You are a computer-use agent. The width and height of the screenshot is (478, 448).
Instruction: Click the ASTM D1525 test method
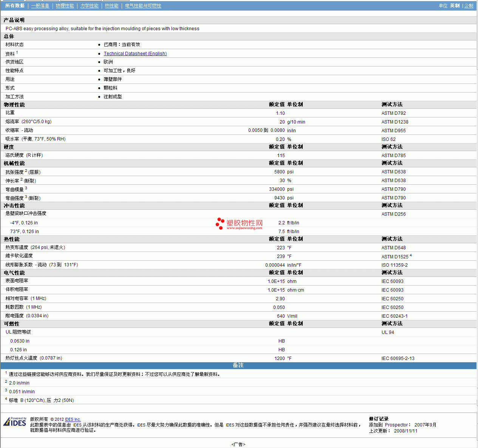(395, 257)
